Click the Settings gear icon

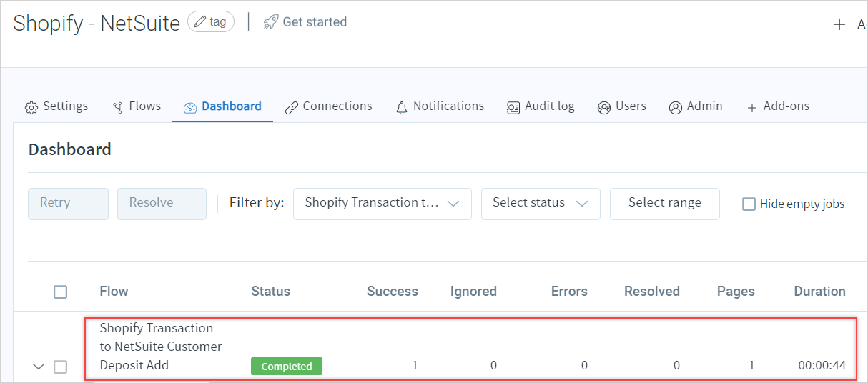[31, 107]
